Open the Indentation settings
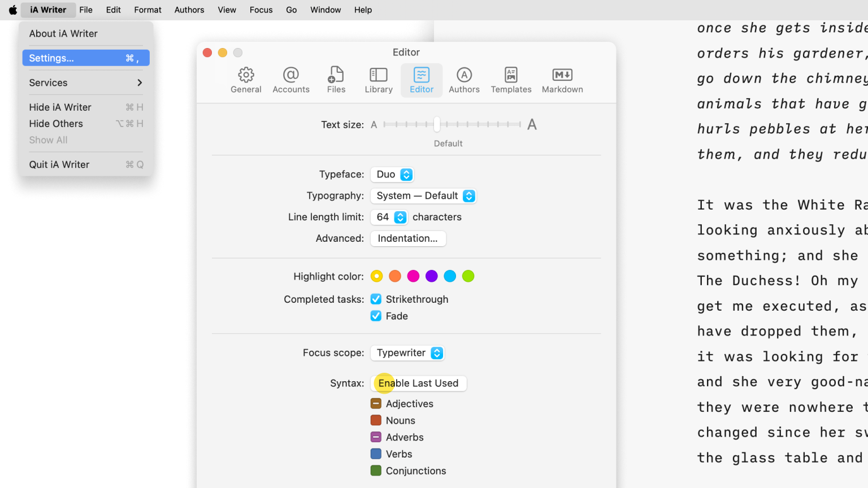 click(408, 238)
